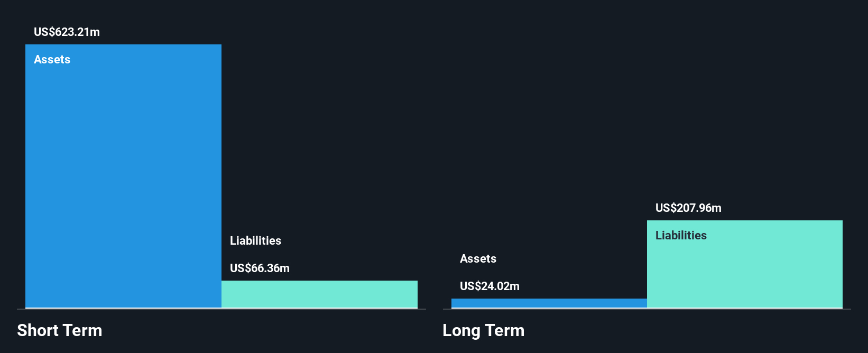Click the Long Term heading
This screenshot has height=353, width=868.
click(484, 330)
